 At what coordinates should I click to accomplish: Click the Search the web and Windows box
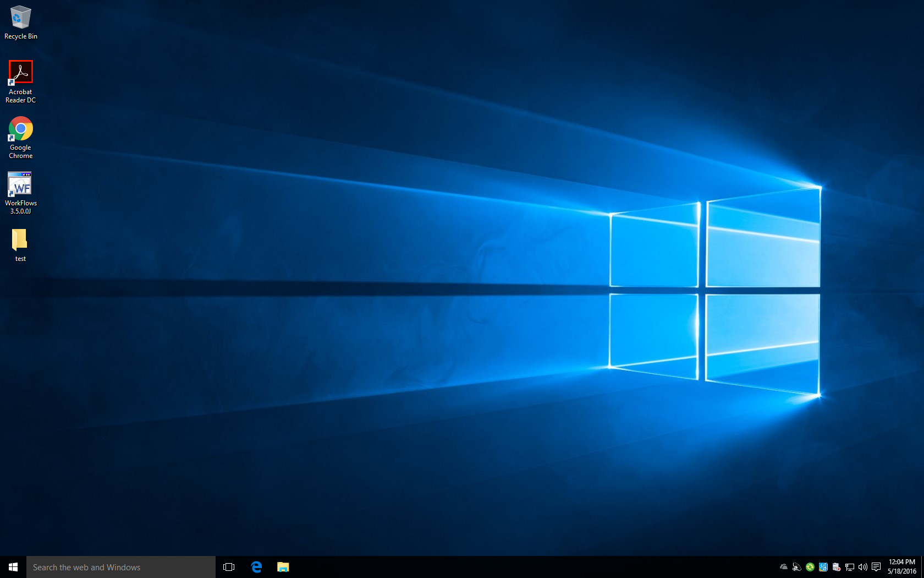click(x=121, y=567)
